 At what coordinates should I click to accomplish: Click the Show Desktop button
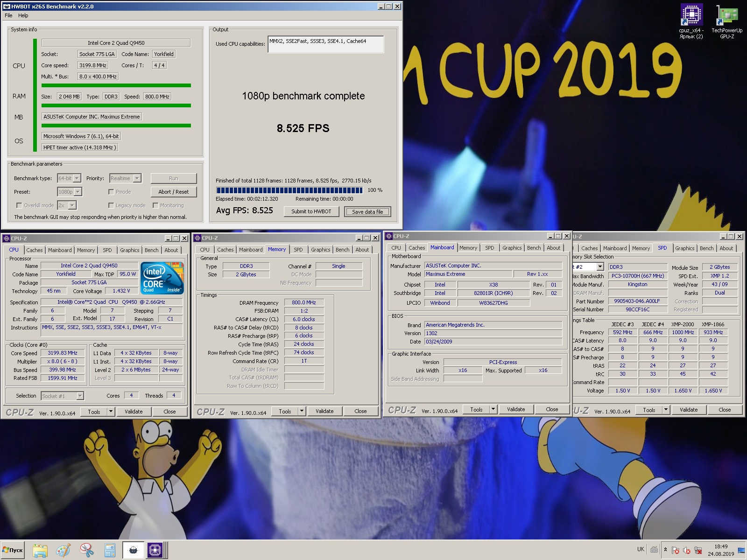[741, 550]
